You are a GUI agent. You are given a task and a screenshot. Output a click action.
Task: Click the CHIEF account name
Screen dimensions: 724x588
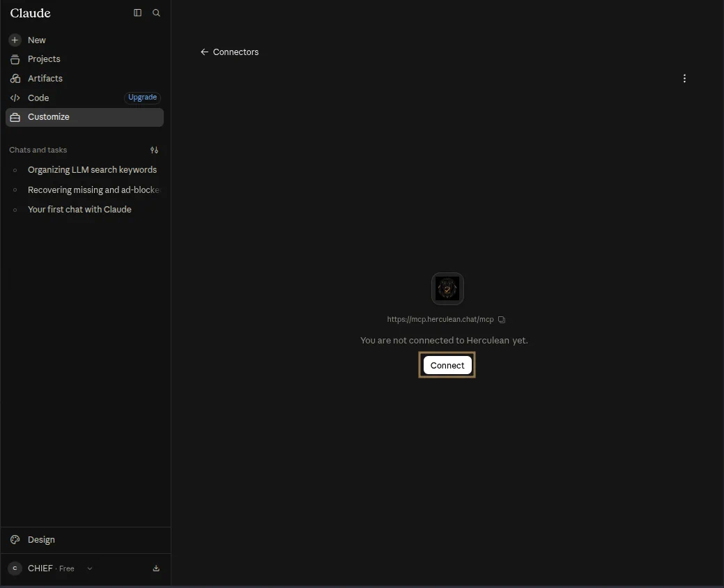[40, 568]
